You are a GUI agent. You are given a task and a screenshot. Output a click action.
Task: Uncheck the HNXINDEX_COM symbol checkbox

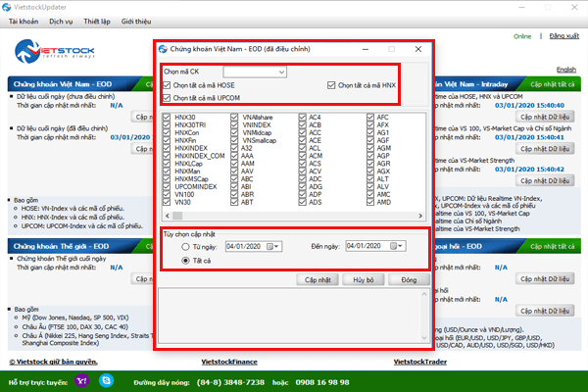(167, 156)
